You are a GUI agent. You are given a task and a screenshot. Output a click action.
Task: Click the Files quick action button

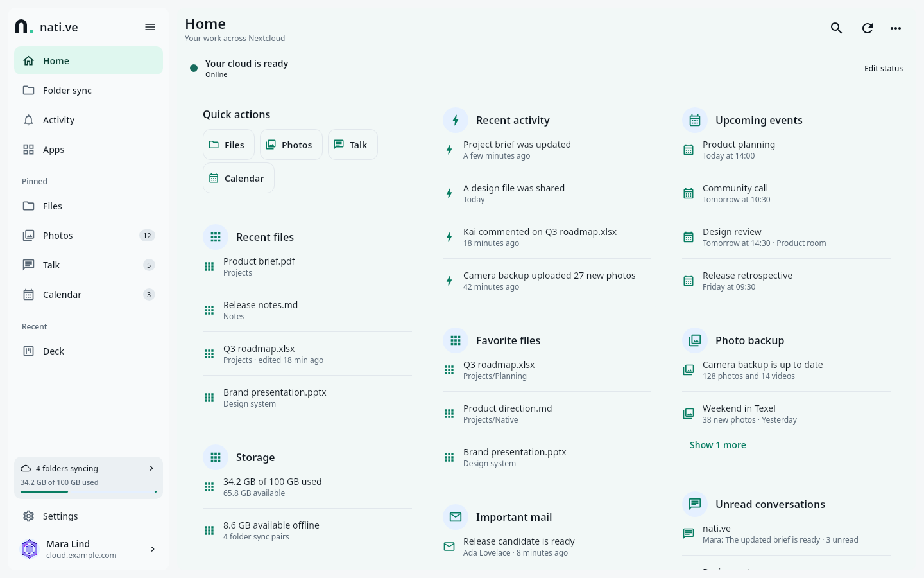[228, 144]
